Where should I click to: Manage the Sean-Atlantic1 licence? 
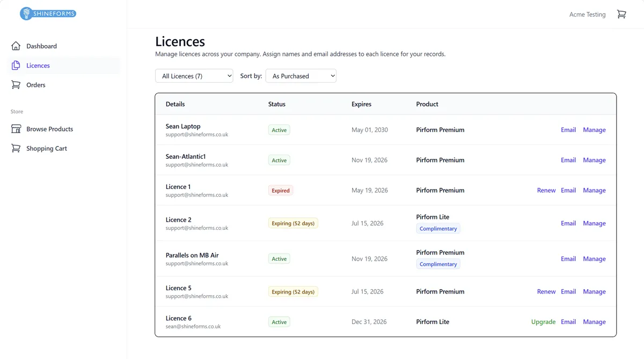click(594, 160)
